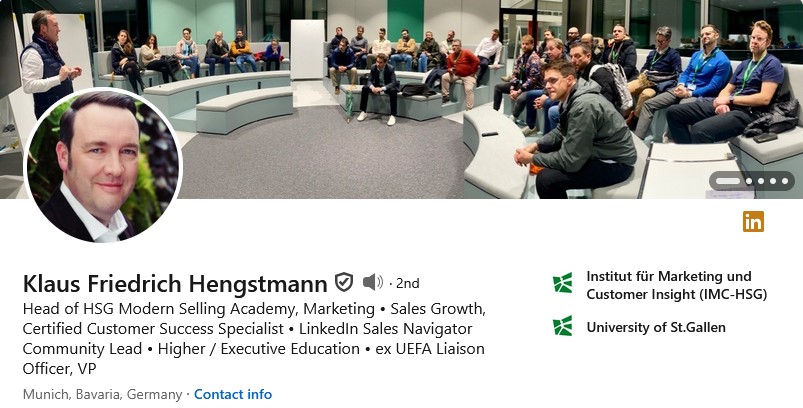Click the University of St.Gallen logo icon
The height and width of the screenshot is (408, 803).
coord(563,327)
